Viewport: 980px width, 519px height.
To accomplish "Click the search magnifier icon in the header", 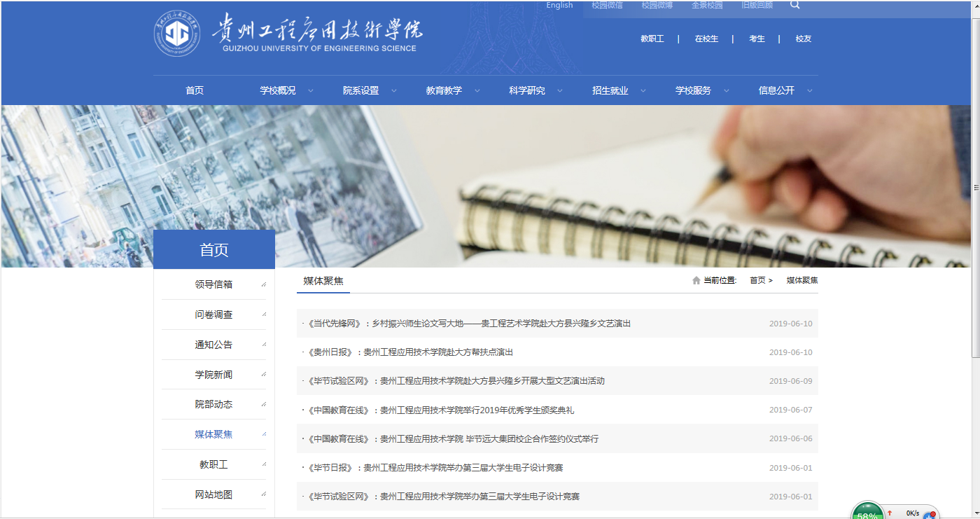I will [x=794, y=5].
